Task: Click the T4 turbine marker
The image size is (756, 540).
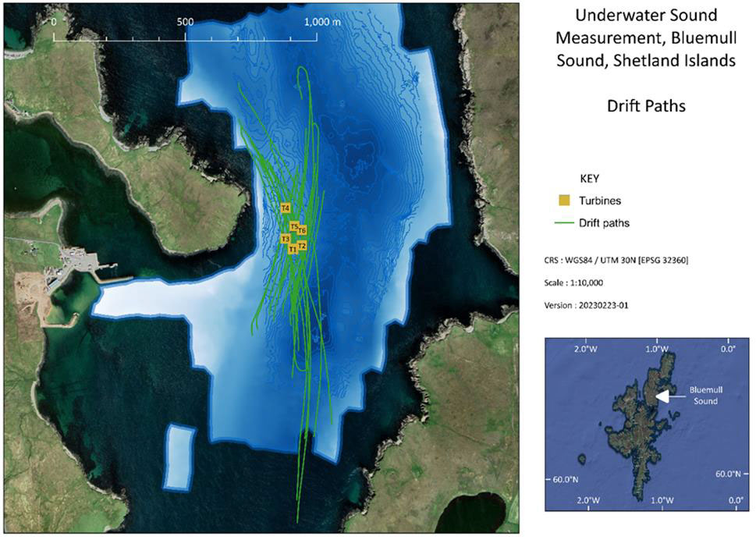Action: click(x=286, y=208)
